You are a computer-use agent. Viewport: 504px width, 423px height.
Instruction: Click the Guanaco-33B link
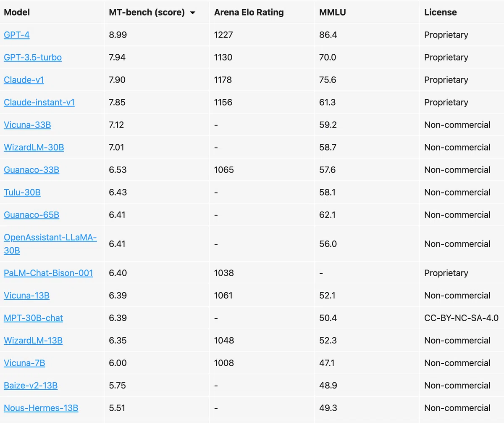click(31, 170)
